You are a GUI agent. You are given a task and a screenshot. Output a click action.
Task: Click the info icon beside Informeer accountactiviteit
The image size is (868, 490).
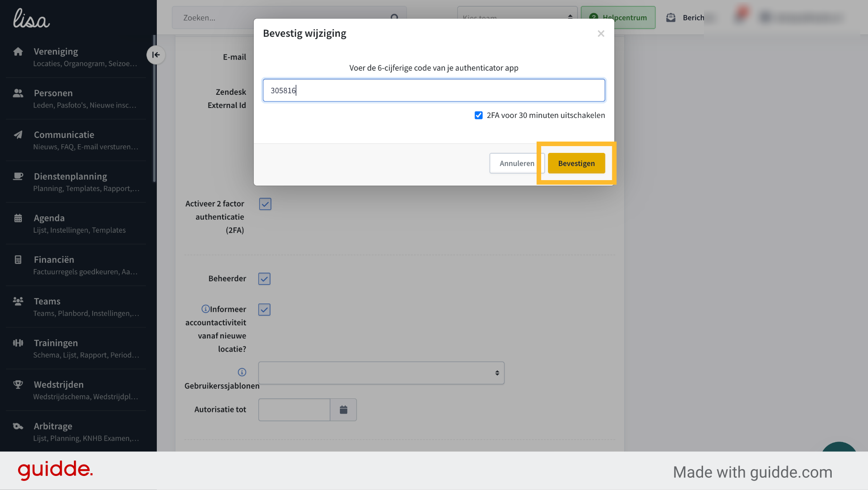pyautogui.click(x=205, y=309)
